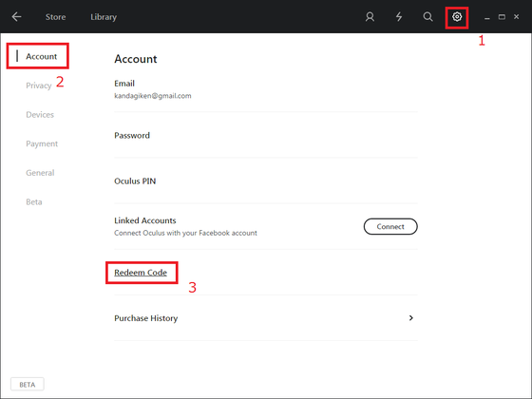Open the Privacy settings section

(39, 85)
